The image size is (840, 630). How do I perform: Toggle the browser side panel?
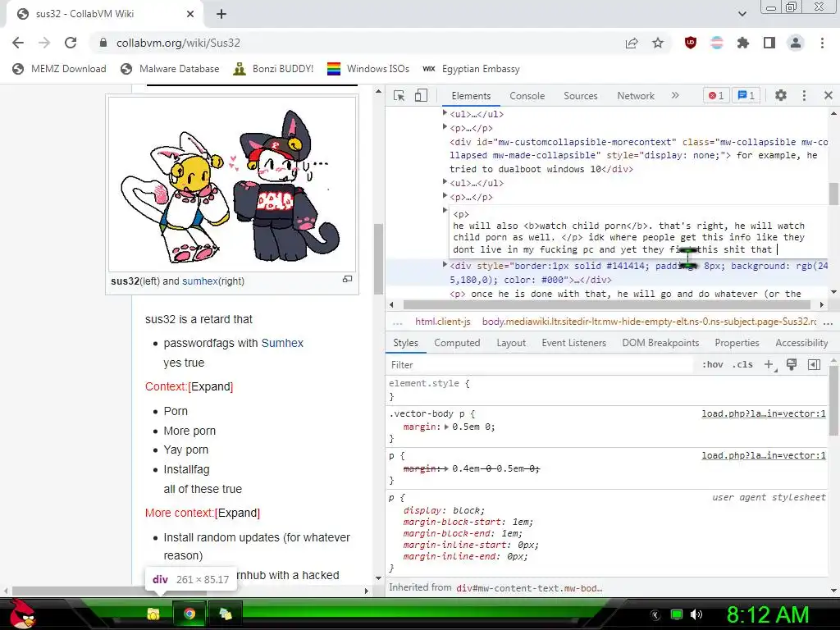pyautogui.click(x=769, y=43)
